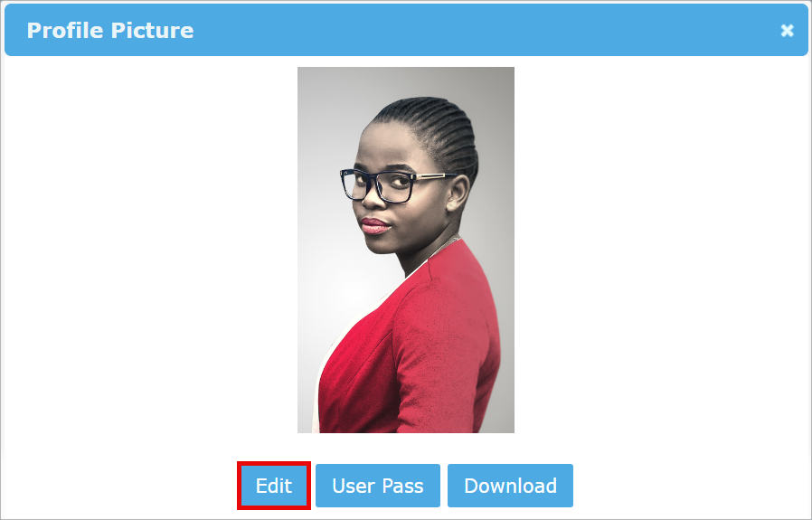Select the middle User Pass button
The image size is (812, 520).
[378, 486]
